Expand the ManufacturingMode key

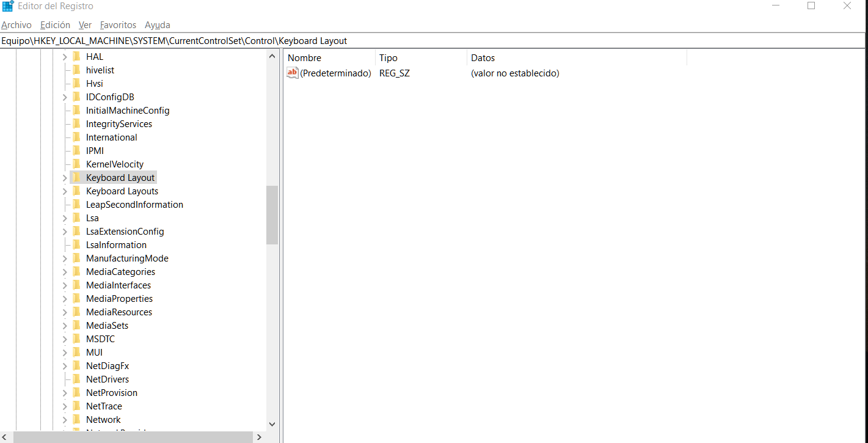coord(65,258)
